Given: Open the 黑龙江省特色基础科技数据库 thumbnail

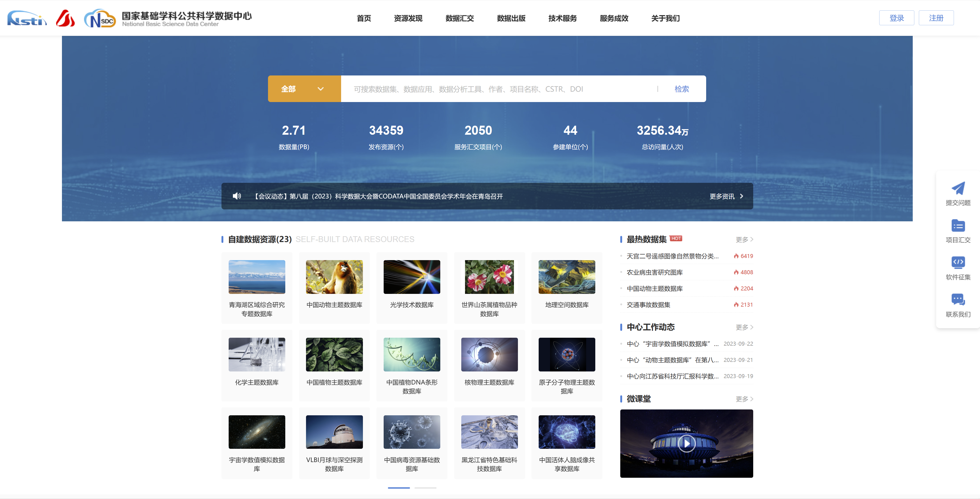Looking at the screenshot, I should pos(489,432).
